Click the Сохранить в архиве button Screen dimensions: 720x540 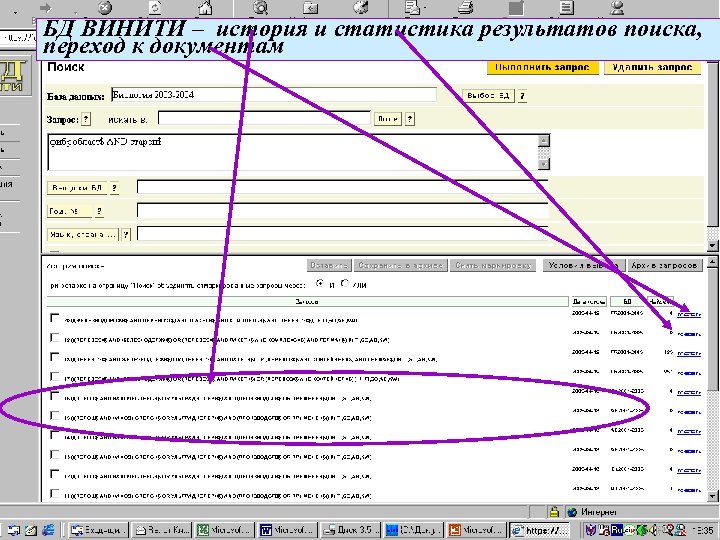pos(400,265)
